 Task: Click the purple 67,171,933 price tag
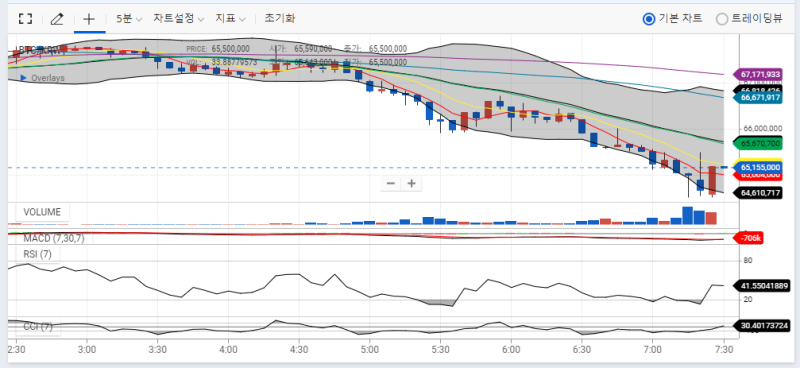click(x=758, y=75)
